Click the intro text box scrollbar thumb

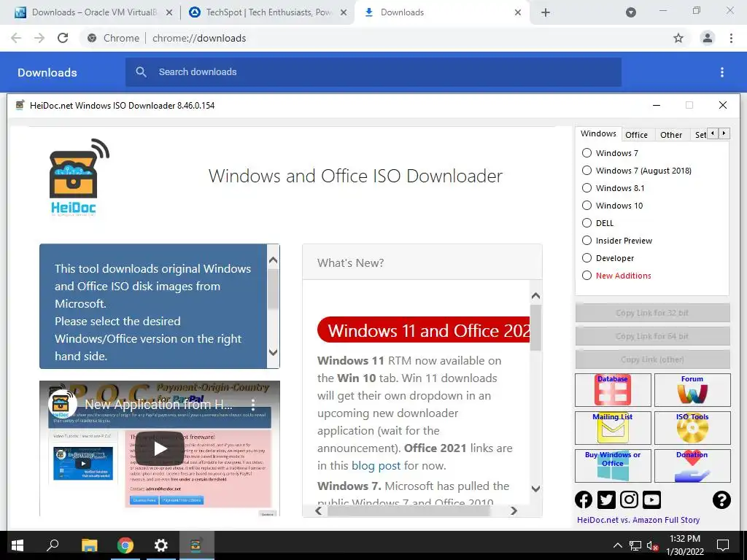point(273,289)
